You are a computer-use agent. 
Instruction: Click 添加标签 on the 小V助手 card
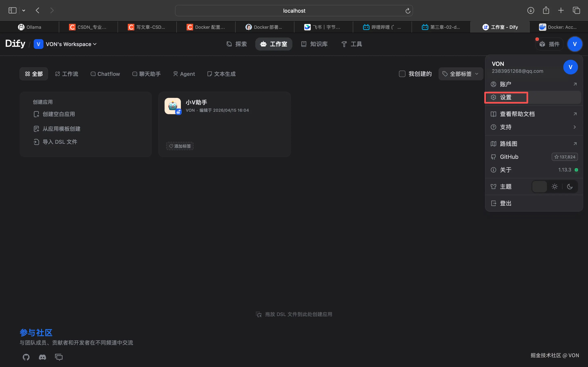[179, 146]
